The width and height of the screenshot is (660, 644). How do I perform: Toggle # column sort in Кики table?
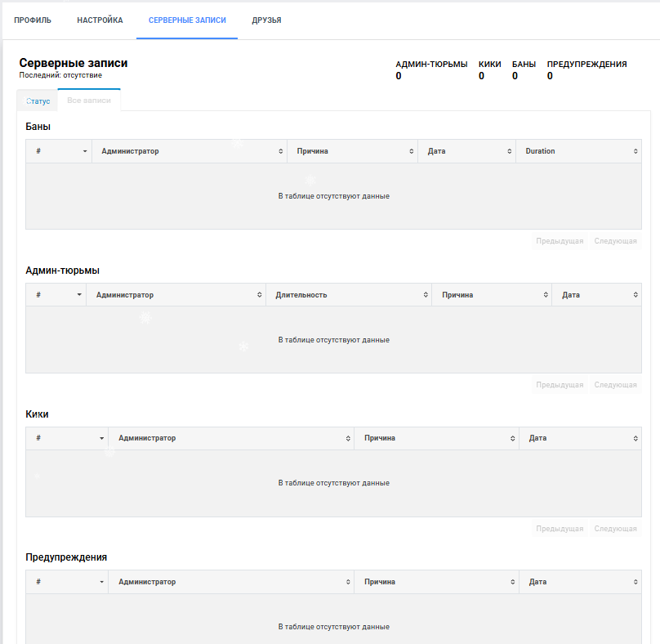coord(67,438)
